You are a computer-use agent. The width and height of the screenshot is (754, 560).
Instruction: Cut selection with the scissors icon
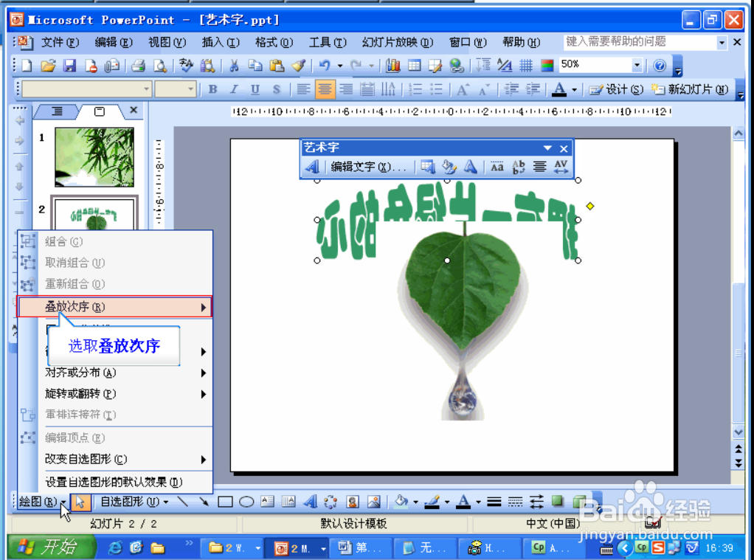pyautogui.click(x=234, y=66)
